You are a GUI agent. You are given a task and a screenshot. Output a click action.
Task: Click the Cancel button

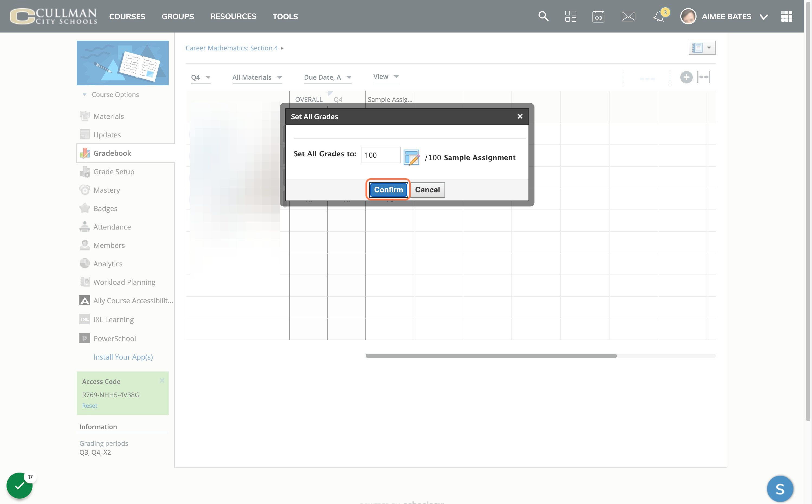coord(427,190)
